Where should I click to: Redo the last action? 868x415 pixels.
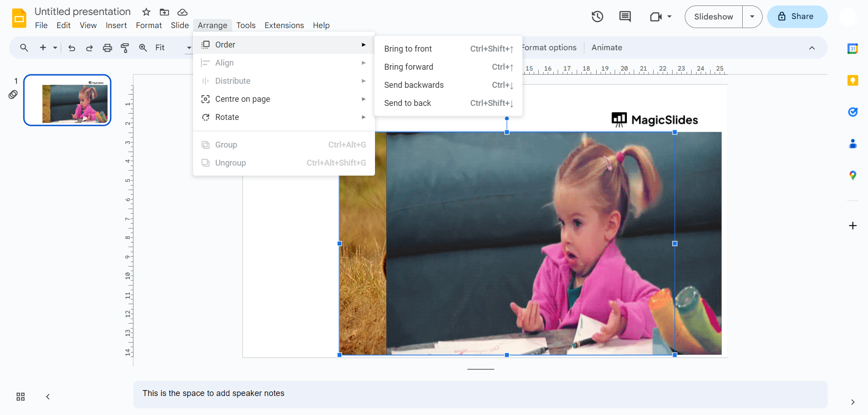click(90, 48)
